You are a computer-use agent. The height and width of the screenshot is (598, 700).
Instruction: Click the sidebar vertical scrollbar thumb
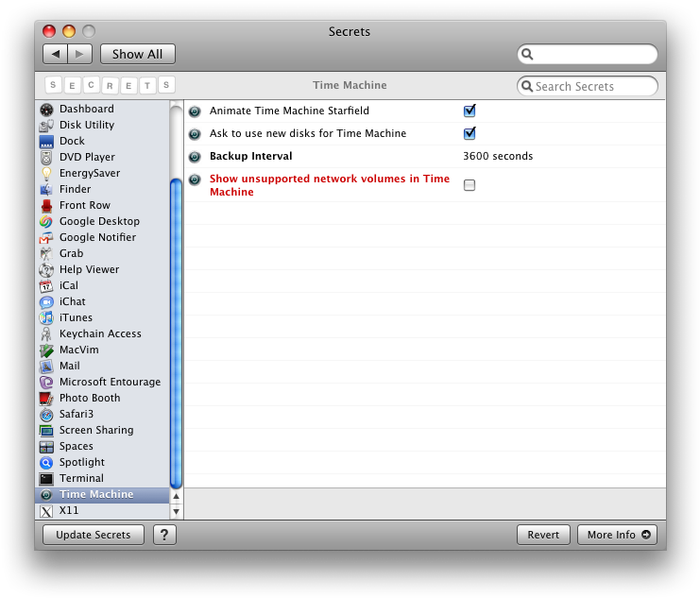[x=176, y=331]
